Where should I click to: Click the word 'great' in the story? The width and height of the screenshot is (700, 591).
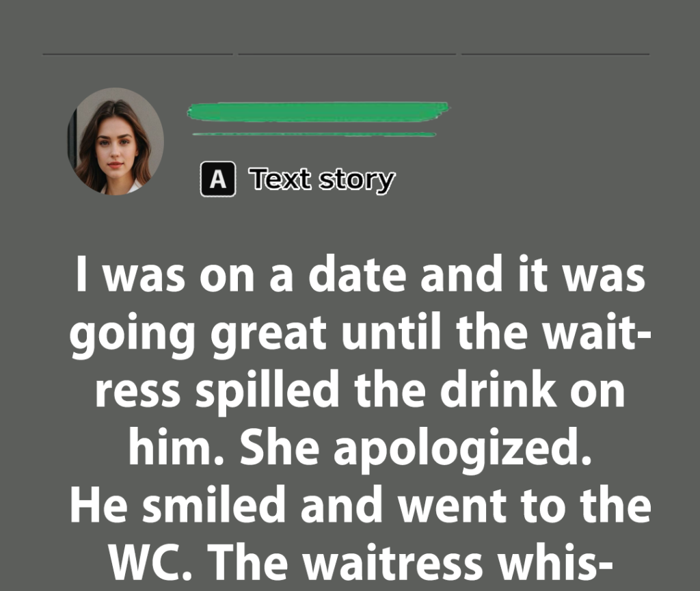pyautogui.click(x=268, y=334)
